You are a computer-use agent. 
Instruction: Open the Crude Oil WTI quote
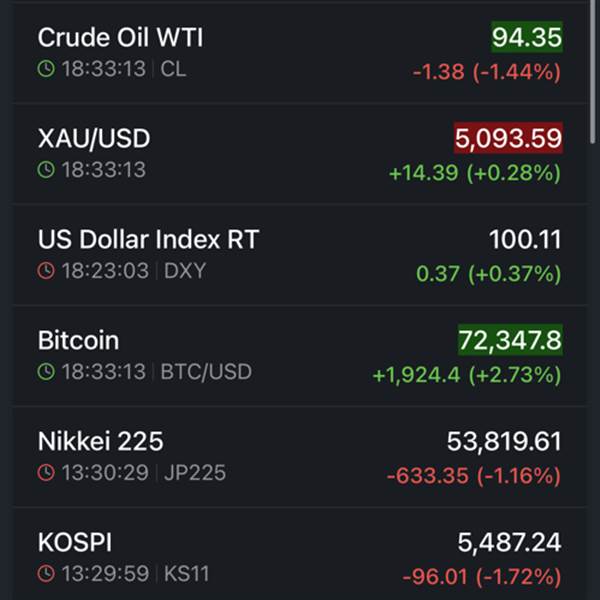(x=120, y=38)
